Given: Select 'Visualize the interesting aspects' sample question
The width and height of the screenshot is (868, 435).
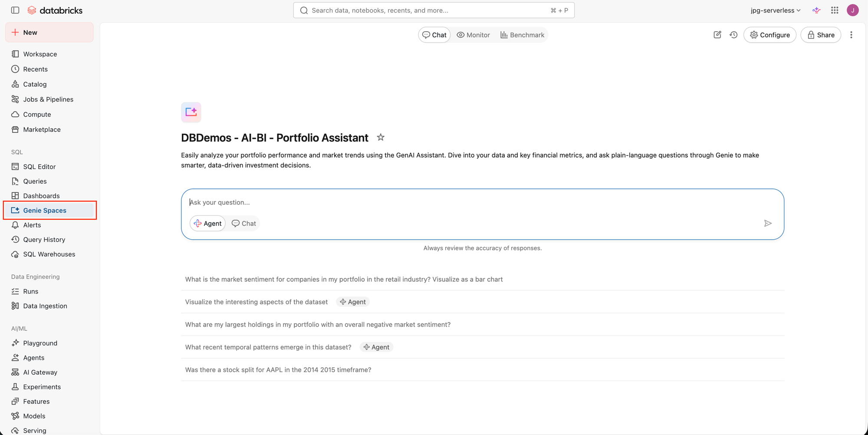Looking at the screenshot, I should (483, 302).
